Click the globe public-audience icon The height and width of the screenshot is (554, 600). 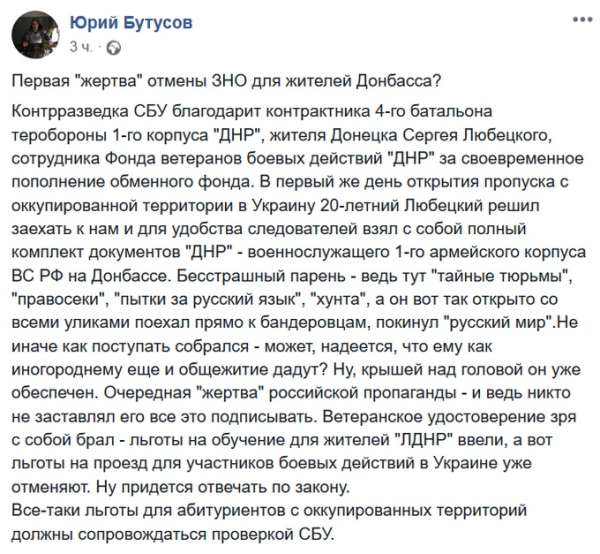point(113,47)
